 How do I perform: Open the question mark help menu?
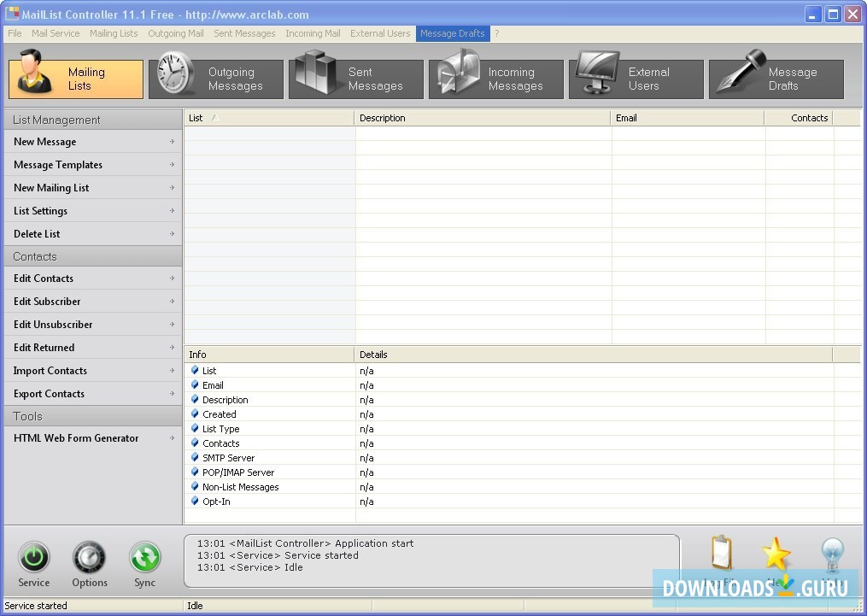(x=496, y=33)
